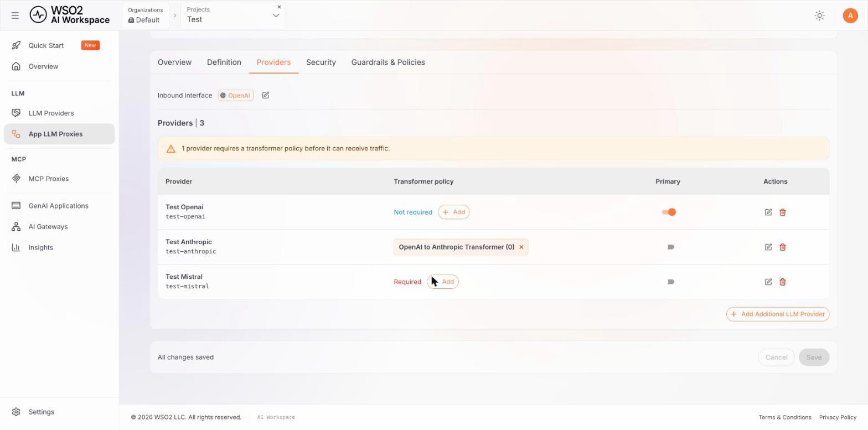Delete the Test Mistral provider
The width and height of the screenshot is (868, 430).
pyautogui.click(x=783, y=282)
